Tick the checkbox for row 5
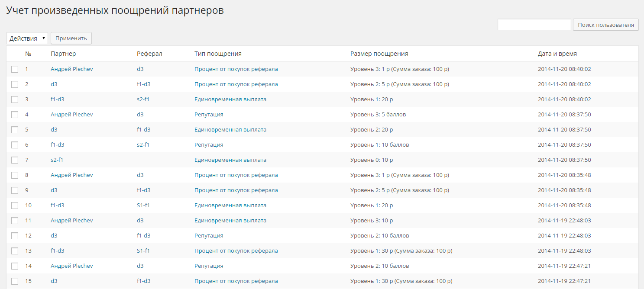The image size is (644, 289). (x=15, y=130)
